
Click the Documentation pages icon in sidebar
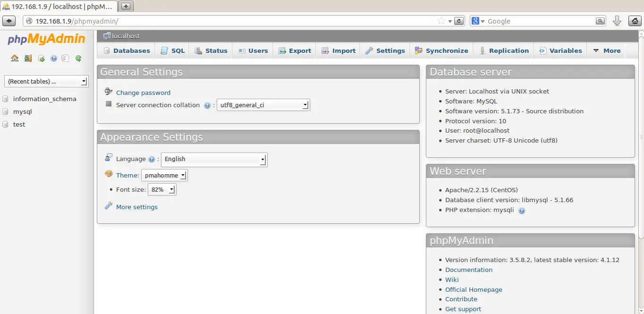66,58
